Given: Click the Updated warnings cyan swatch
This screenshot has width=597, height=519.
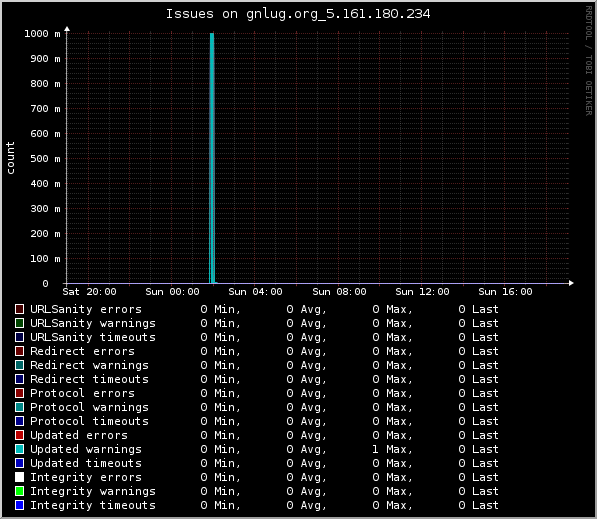Looking at the screenshot, I should [x=19, y=449].
